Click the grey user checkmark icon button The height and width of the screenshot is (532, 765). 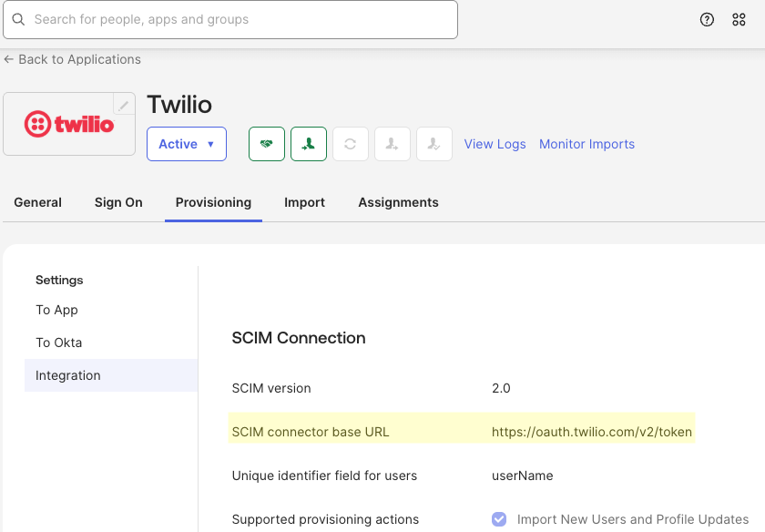pyautogui.click(x=434, y=144)
